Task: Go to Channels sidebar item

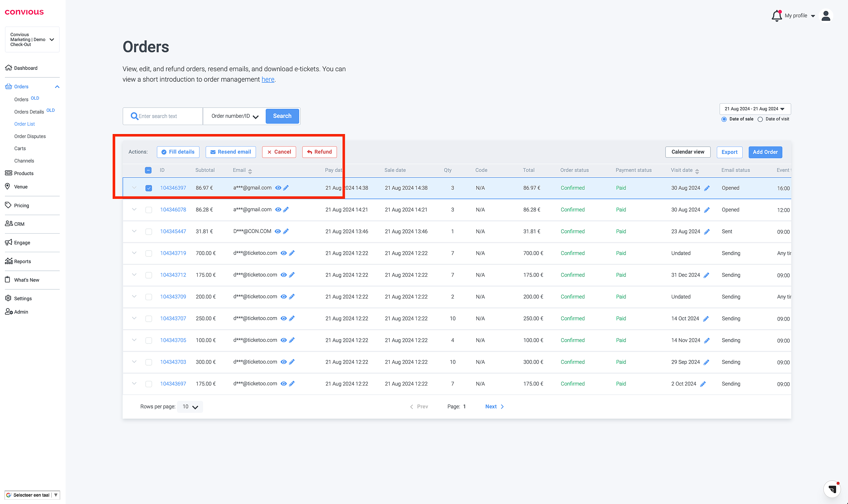Action: [x=24, y=160]
